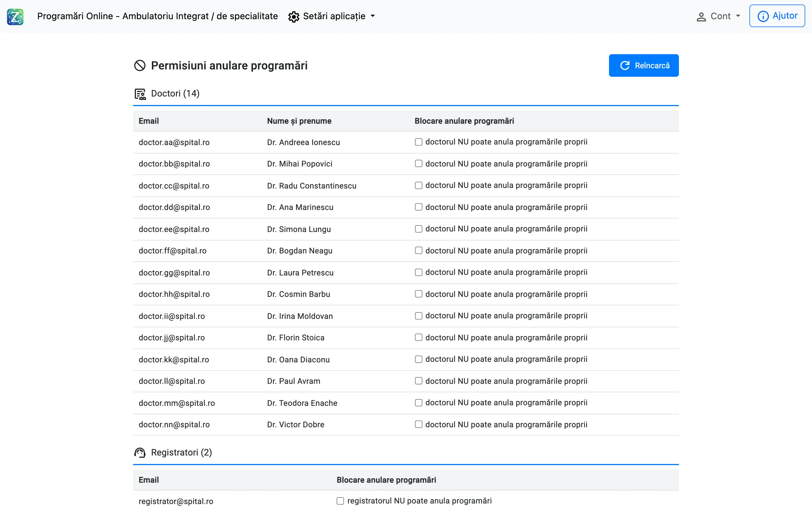Click the registrator@spital.ro email
Viewport: 812px width, 508px height.
[176, 501]
